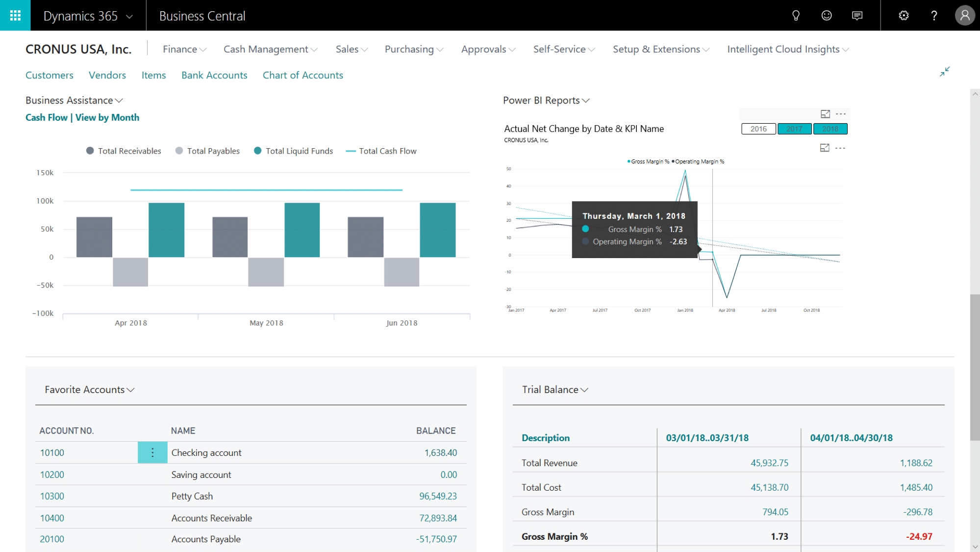Send a smile via the feedback icon
Image resolution: width=980 pixels, height=552 pixels.
(827, 15)
